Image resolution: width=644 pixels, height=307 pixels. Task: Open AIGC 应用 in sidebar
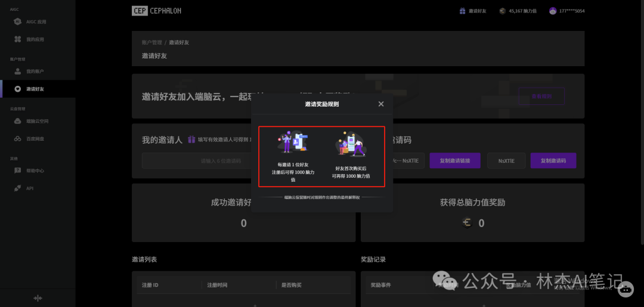[38, 21]
